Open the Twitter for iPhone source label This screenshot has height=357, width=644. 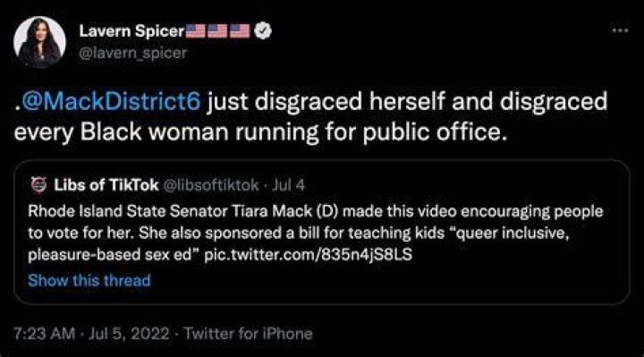pyautogui.click(x=248, y=334)
